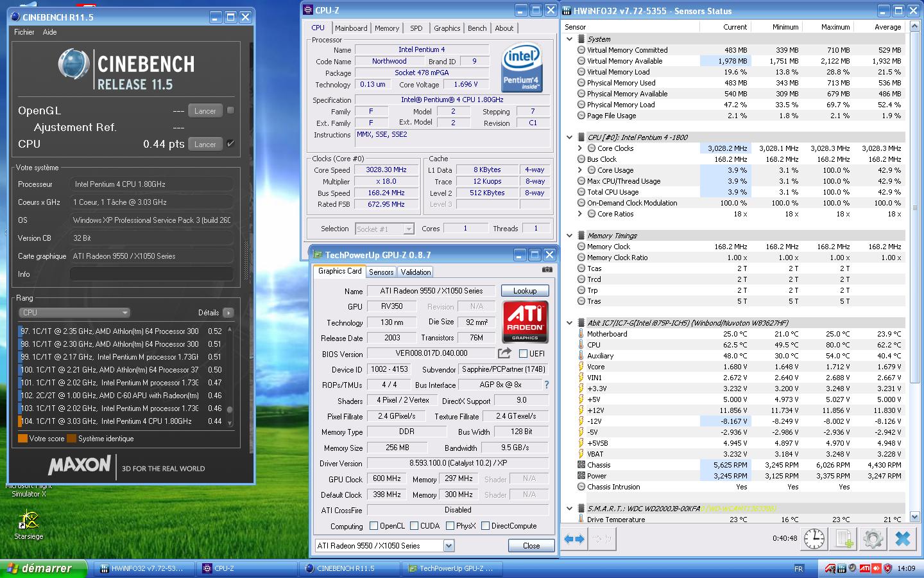Click the GPU-Z title bar icon

click(318, 255)
